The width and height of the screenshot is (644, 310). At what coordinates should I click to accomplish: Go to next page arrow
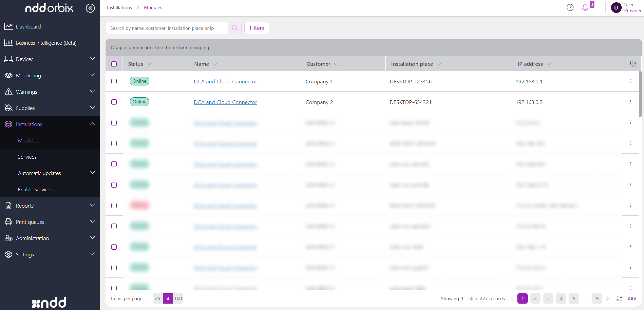click(608, 298)
